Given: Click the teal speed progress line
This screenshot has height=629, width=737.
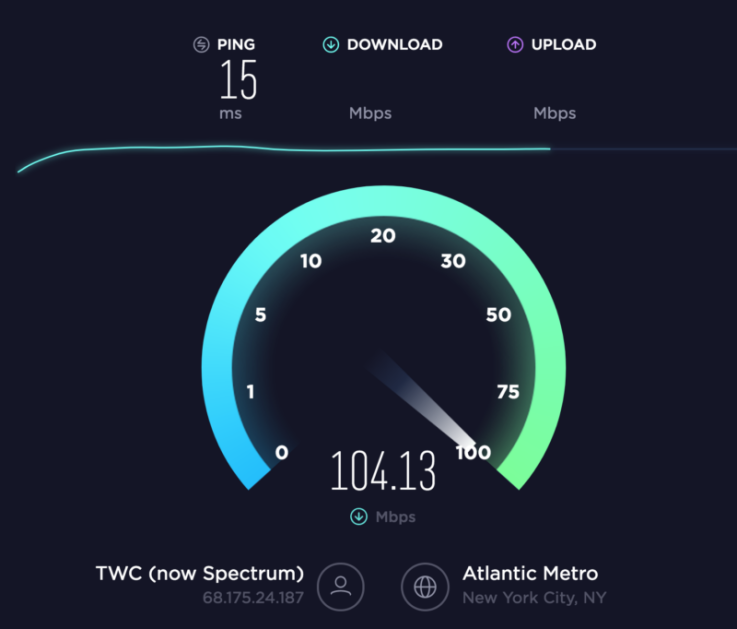Looking at the screenshot, I should (284, 150).
